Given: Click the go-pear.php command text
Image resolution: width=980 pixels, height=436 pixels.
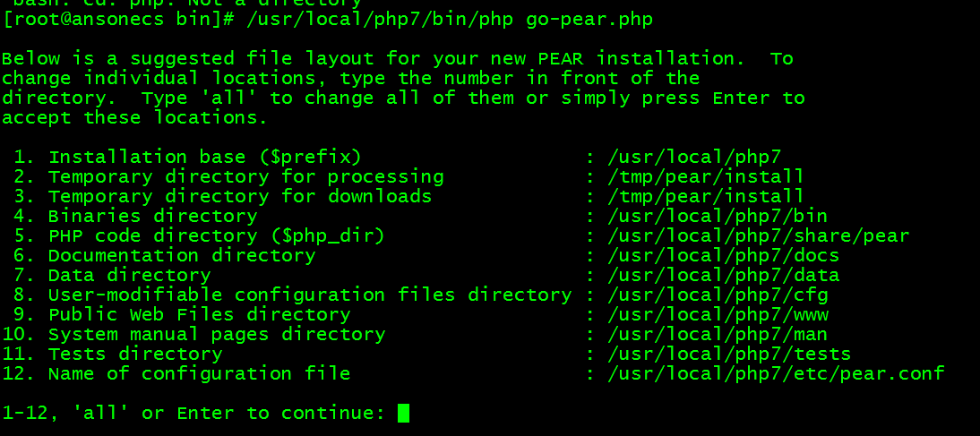Looking at the screenshot, I should 589,20.
